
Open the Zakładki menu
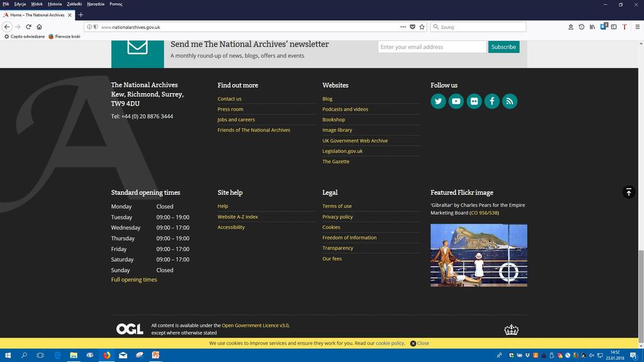74,4
